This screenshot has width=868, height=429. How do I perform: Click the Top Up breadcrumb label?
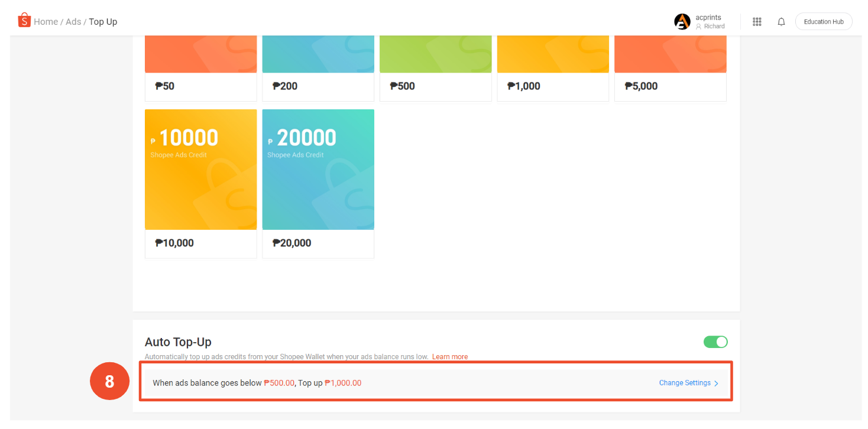[x=103, y=22]
